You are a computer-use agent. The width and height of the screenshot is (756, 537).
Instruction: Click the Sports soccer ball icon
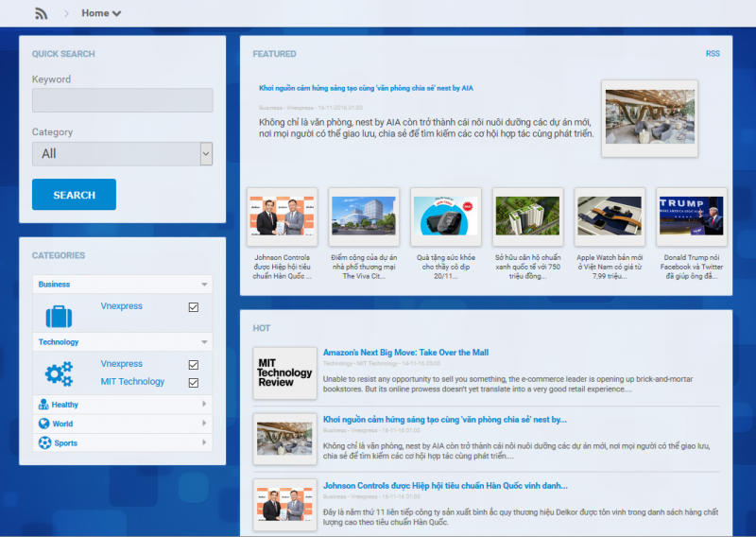click(x=44, y=442)
